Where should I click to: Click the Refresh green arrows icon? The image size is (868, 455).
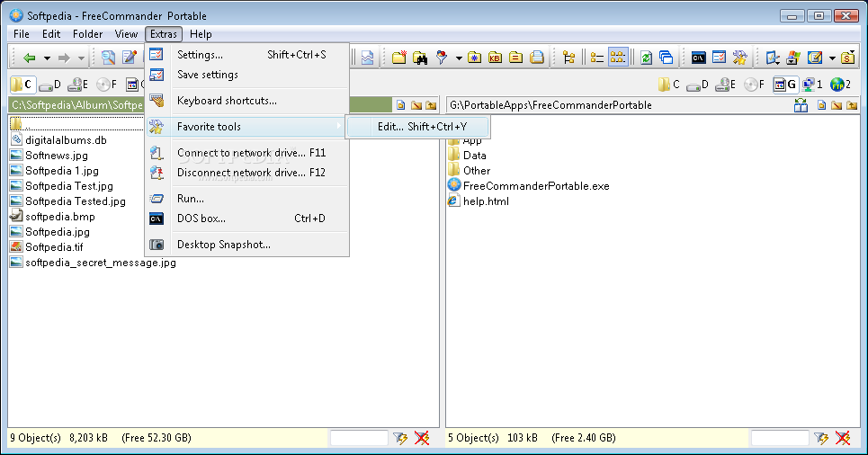(646, 57)
